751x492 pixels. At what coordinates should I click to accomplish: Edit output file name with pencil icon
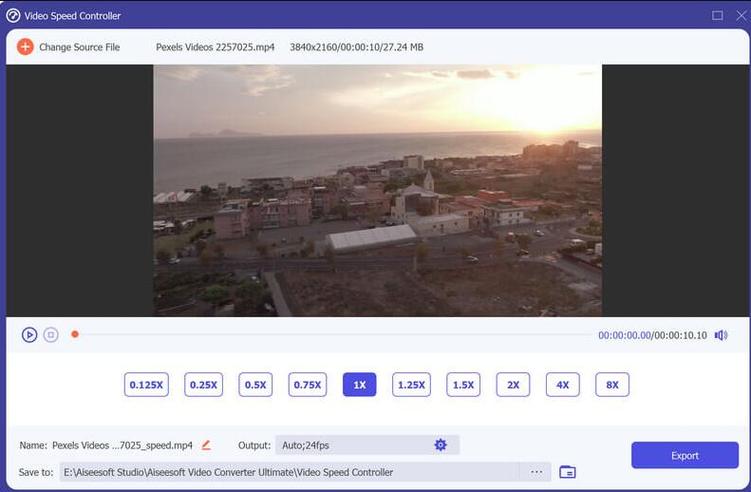206,445
